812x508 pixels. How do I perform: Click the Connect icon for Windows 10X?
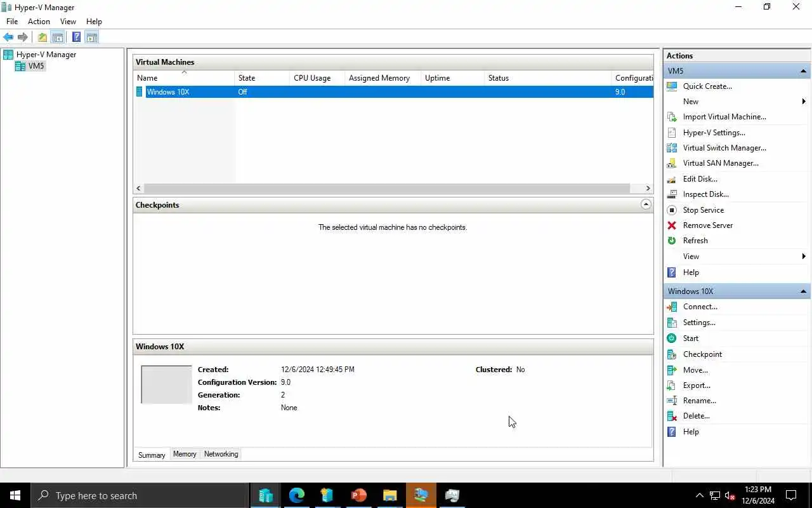coord(672,307)
